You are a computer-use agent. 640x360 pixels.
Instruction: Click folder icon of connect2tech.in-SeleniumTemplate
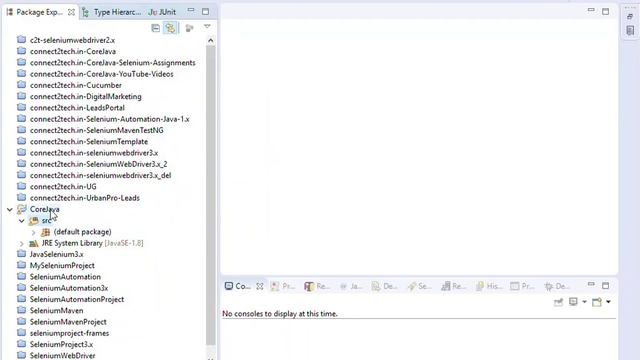click(x=22, y=142)
